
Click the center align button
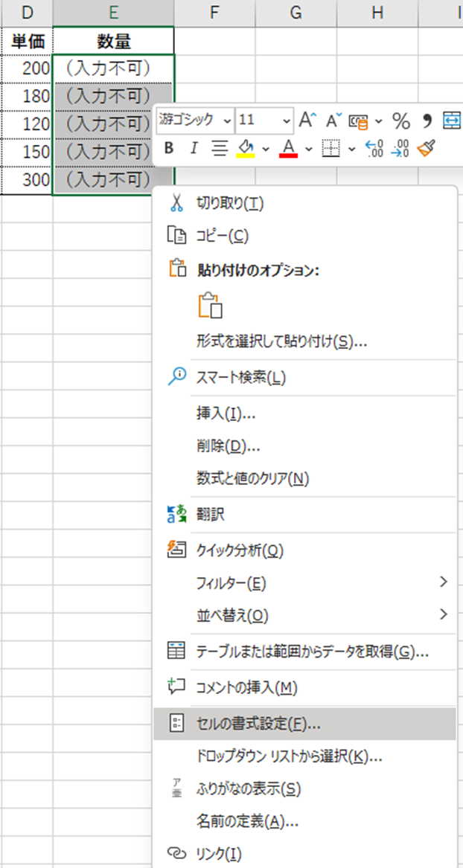tap(219, 148)
